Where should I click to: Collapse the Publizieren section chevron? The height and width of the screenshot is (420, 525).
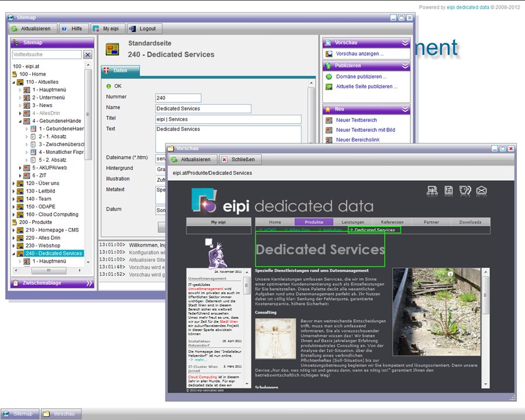pyautogui.click(x=405, y=65)
